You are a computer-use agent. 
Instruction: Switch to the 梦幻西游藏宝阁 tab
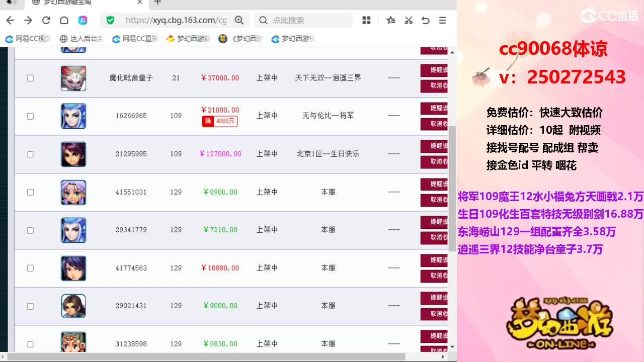click(x=87, y=3)
